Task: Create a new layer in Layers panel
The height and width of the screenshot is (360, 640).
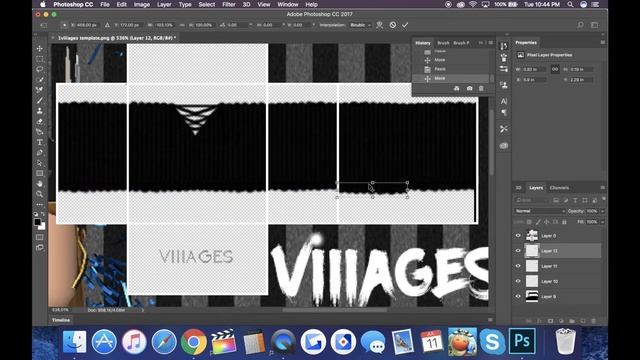Action: [x=582, y=321]
